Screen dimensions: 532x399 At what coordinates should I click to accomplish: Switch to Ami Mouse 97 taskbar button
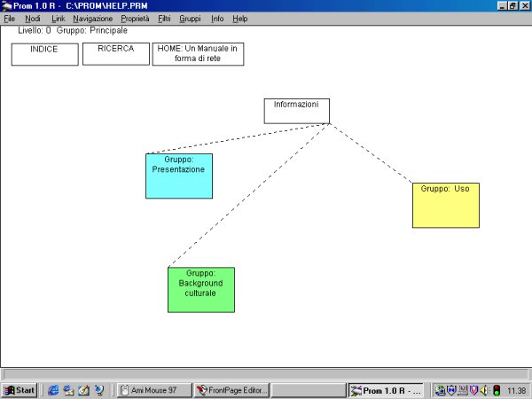point(154,390)
